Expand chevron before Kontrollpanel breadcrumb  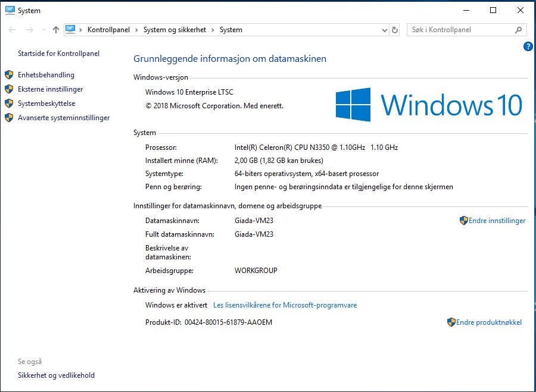click(80, 30)
